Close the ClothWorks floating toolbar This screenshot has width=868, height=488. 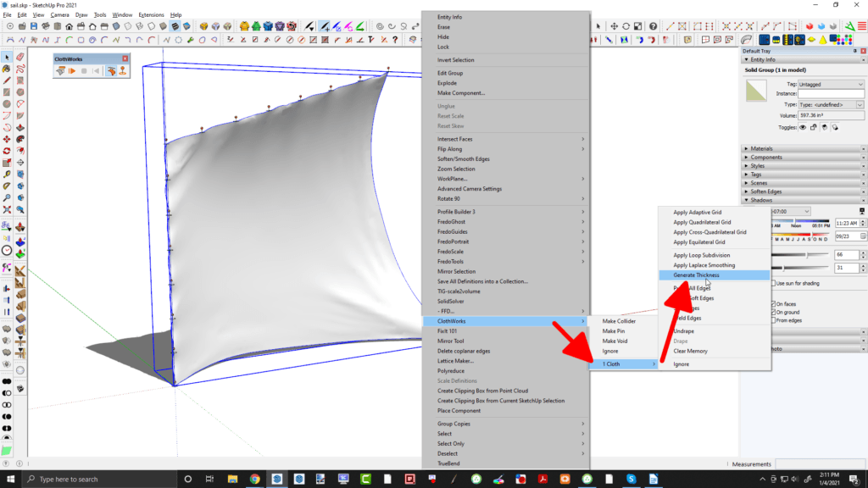point(125,58)
